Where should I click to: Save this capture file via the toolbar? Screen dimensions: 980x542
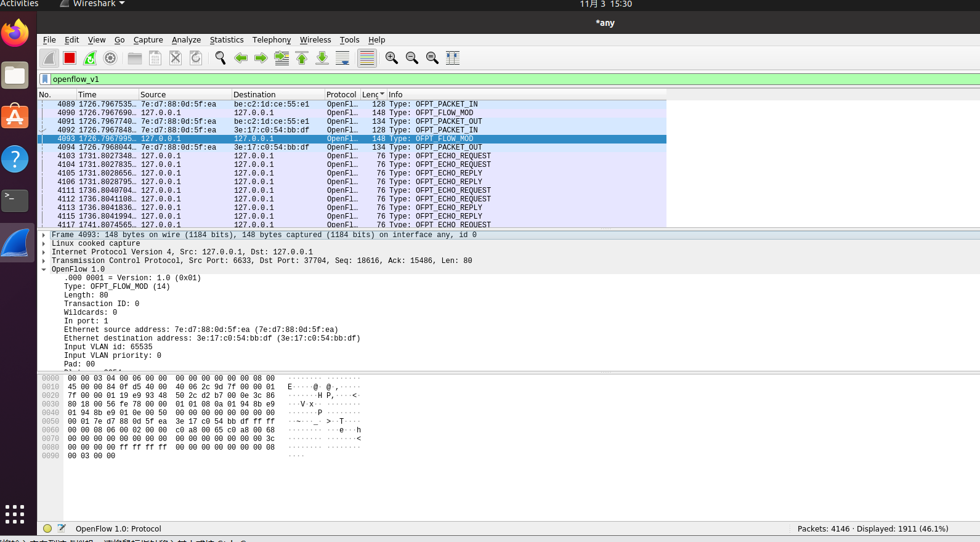(155, 58)
